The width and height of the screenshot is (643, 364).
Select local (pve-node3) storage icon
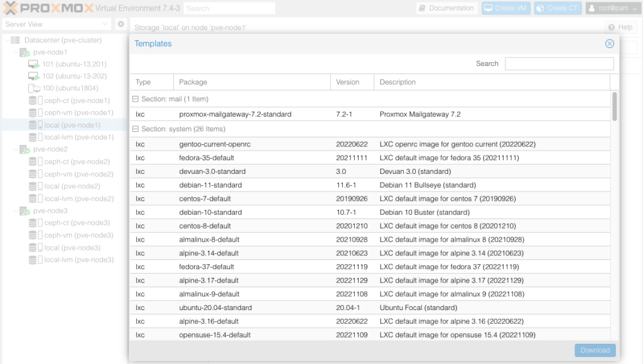35,248
